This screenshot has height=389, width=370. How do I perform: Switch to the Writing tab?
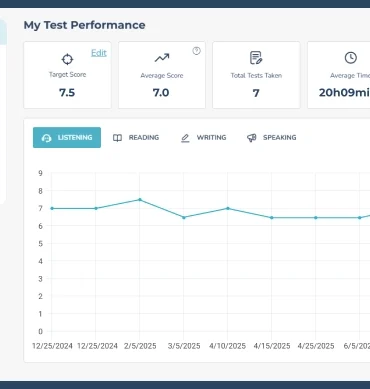click(x=203, y=138)
